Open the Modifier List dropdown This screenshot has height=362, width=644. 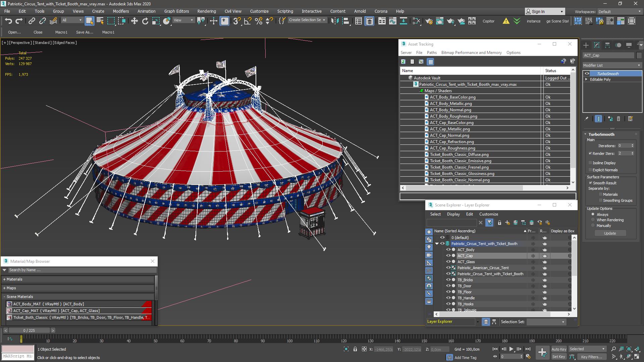(x=612, y=65)
